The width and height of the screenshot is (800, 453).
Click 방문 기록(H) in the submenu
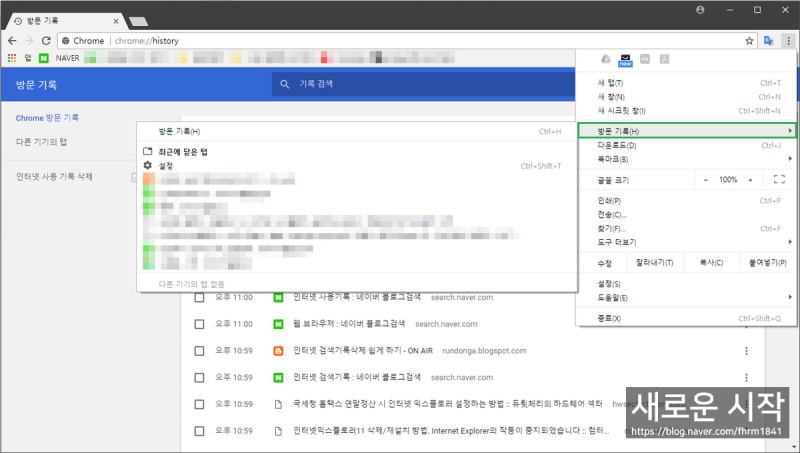coord(357,132)
